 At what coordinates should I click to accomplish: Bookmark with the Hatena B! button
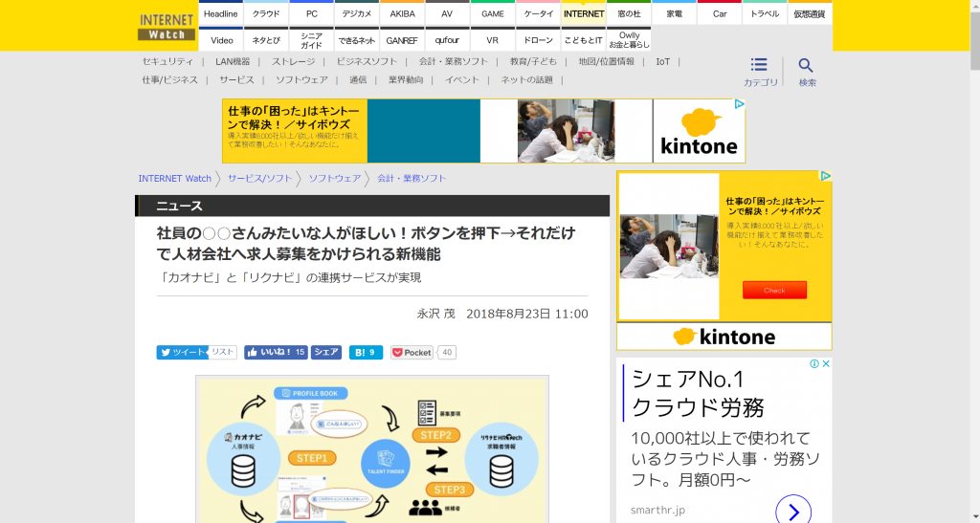pyautogui.click(x=366, y=352)
